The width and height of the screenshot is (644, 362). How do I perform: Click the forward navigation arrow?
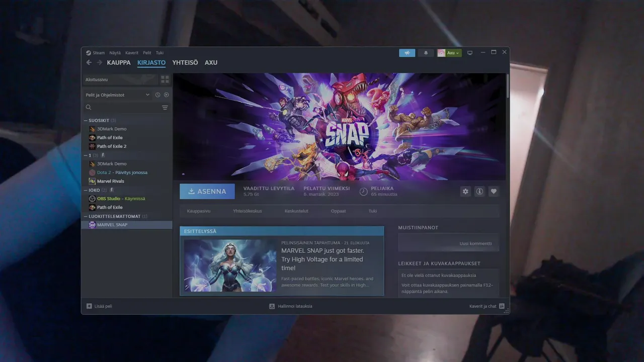tap(99, 62)
